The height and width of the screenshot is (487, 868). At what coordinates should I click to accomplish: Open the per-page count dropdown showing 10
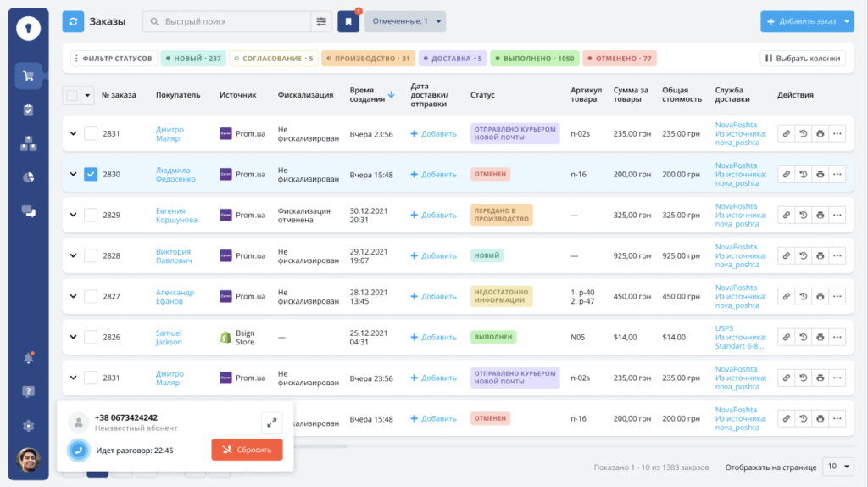tap(838, 467)
